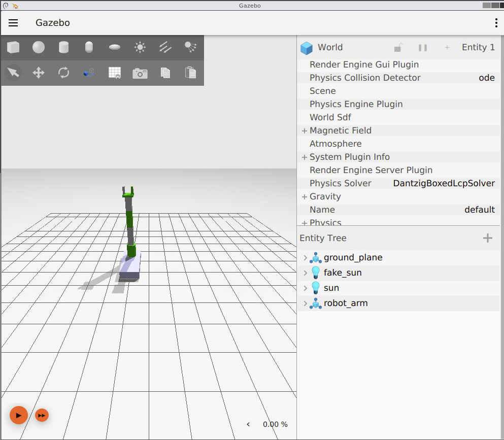
Task: Add a point light
Action: tap(140, 47)
